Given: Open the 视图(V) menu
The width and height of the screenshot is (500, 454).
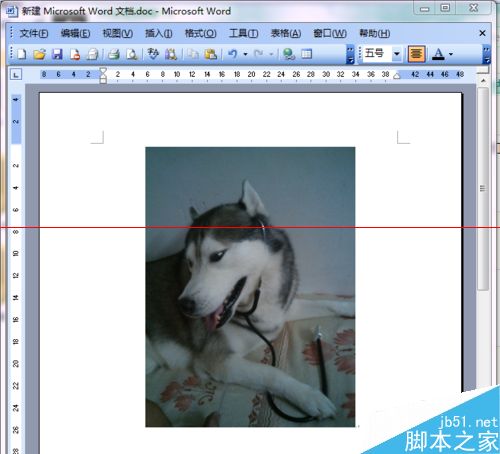Looking at the screenshot, I should pyautogui.click(x=118, y=33).
